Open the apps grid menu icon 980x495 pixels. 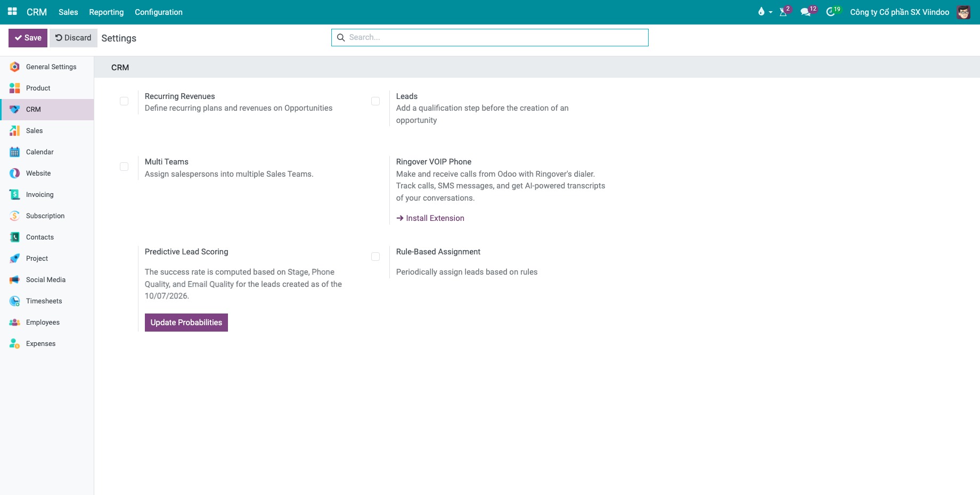[x=12, y=12]
